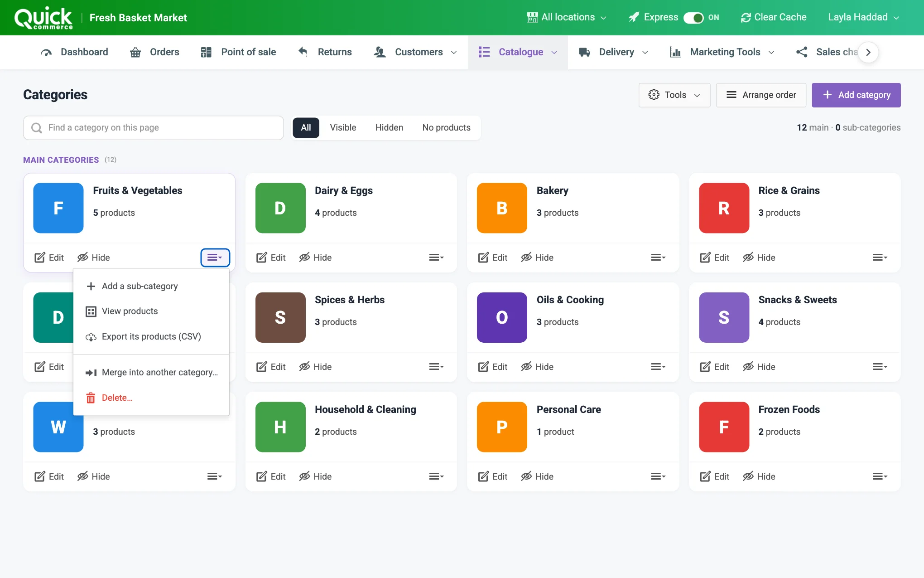Open the Dashboard gauge icon
The height and width of the screenshot is (578, 924).
(46, 52)
